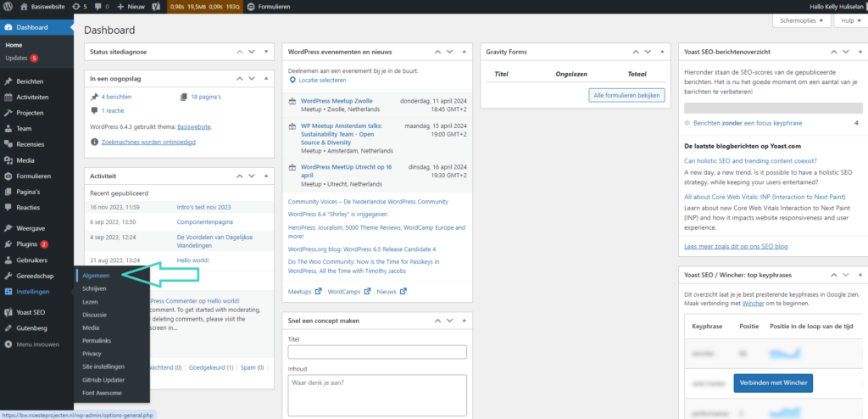Click the WordPress logo in admin bar
This screenshot has width=868, height=419.
click(8, 7)
